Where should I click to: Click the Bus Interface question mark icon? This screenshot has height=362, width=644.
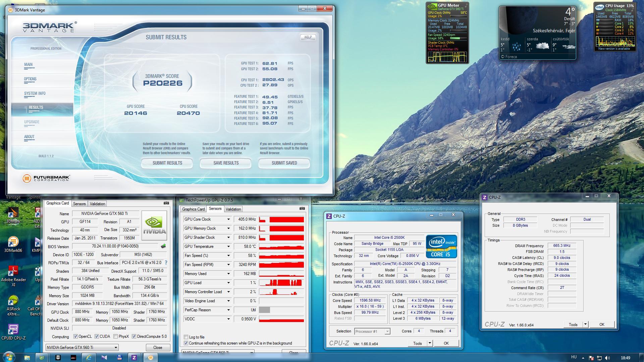coord(166,263)
